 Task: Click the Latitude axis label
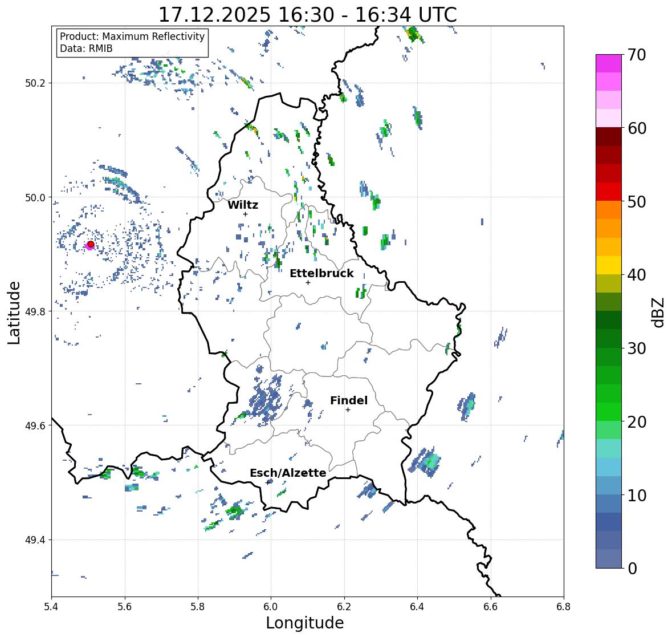(x=14, y=313)
